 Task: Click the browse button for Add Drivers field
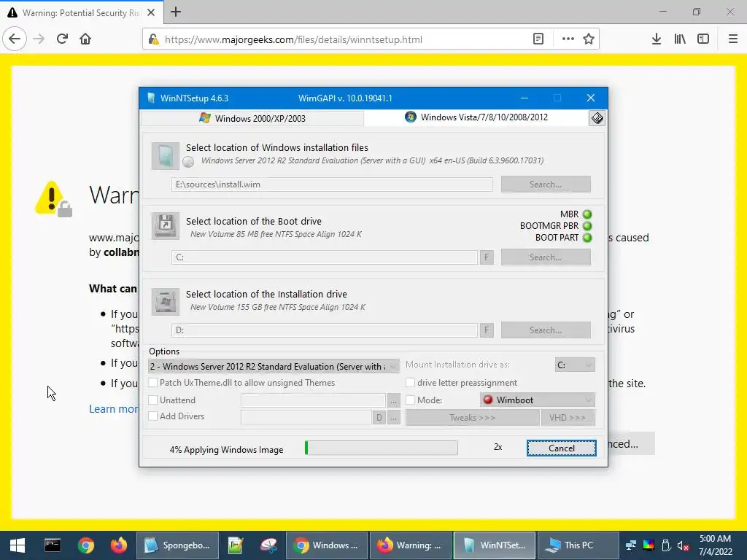click(x=393, y=418)
